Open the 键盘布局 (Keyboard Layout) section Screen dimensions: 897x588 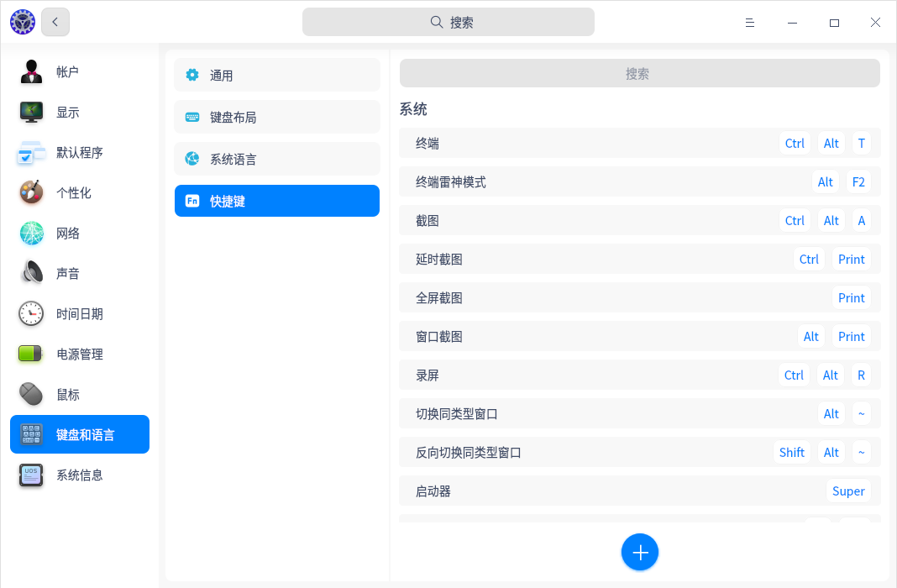pyautogui.click(x=277, y=118)
